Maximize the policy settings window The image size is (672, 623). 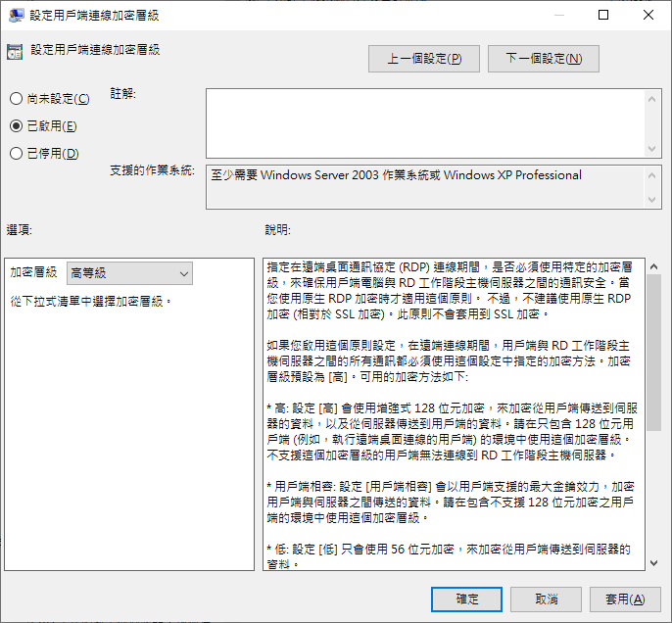(x=603, y=15)
